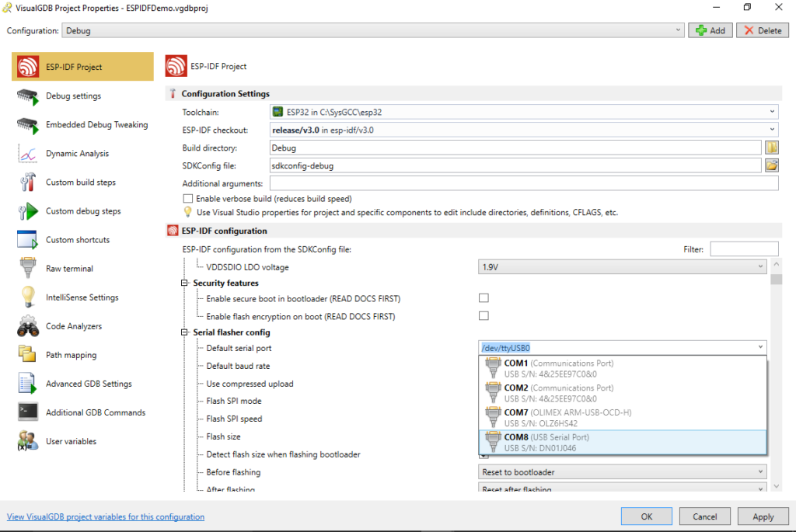Viewport: 796px width, 532px height.
Task: Collapse the Security features tree section
Action: (185, 283)
